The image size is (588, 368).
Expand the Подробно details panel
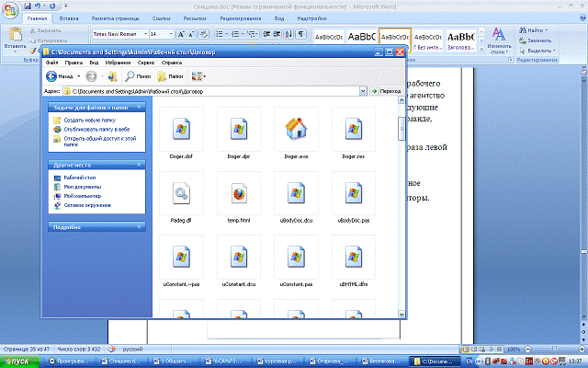point(140,225)
